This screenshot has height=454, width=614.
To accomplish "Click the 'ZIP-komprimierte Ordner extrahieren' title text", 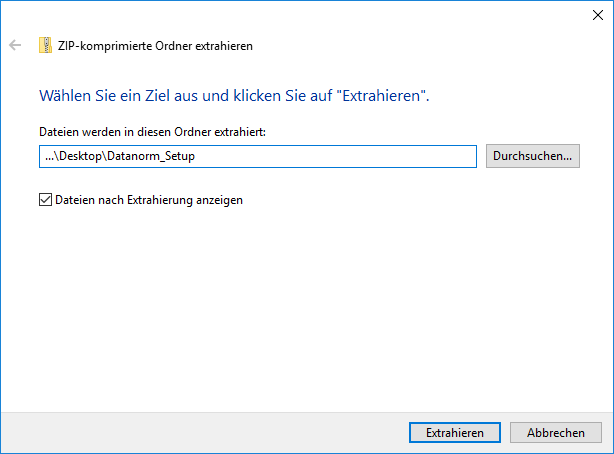I will tap(155, 46).
